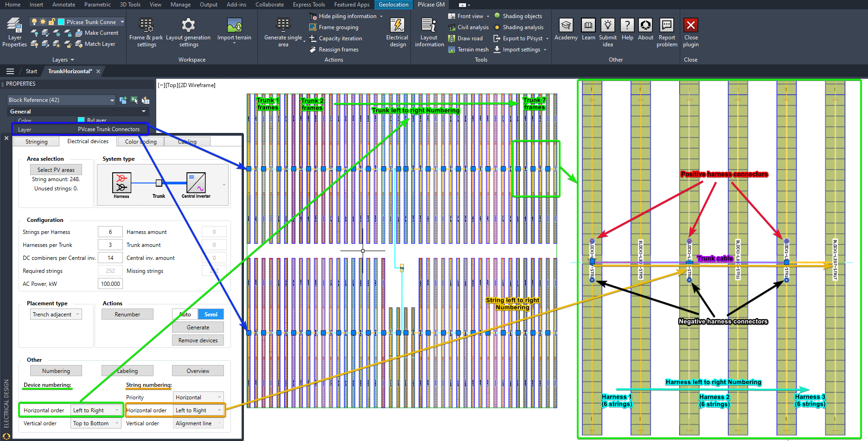Click Select PV areas button

point(56,170)
